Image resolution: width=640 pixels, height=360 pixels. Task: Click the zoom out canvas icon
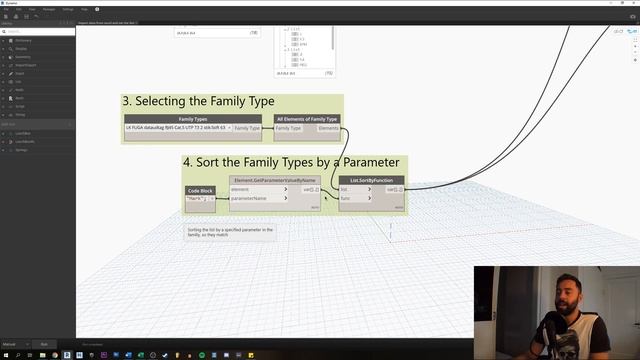click(x=635, y=53)
